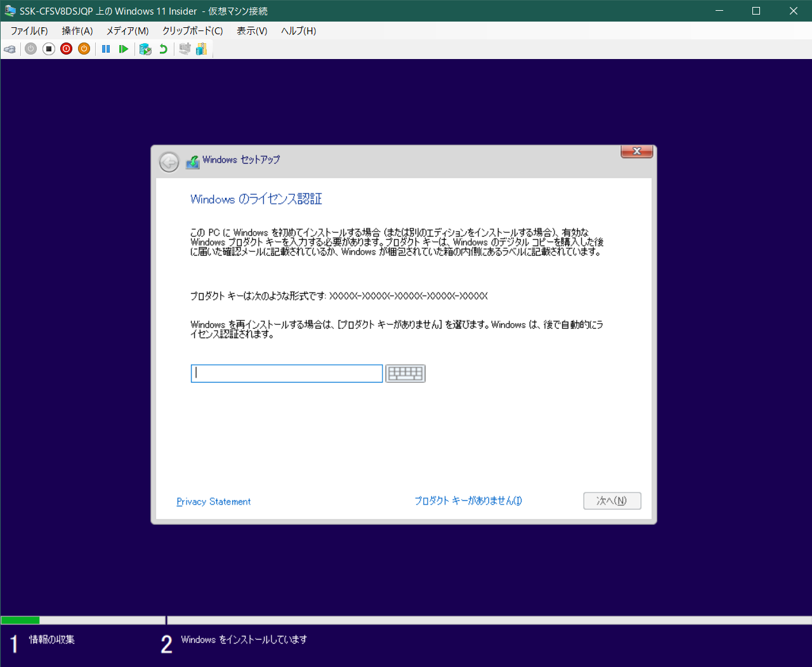The width and height of the screenshot is (812, 667).
Task: Maximize the virtual machine connection window
Action: coord(756,11)
